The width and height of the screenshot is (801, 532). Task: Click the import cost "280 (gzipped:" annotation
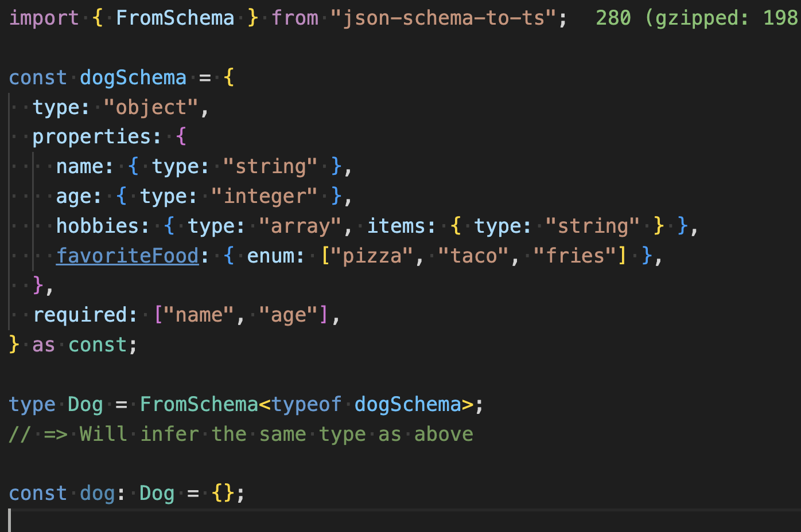pos(672,18)
